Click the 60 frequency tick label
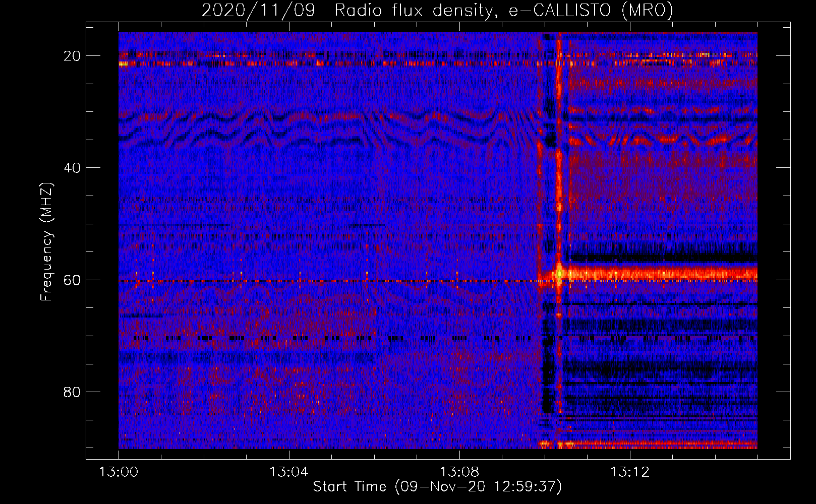 tap(72, 280)
